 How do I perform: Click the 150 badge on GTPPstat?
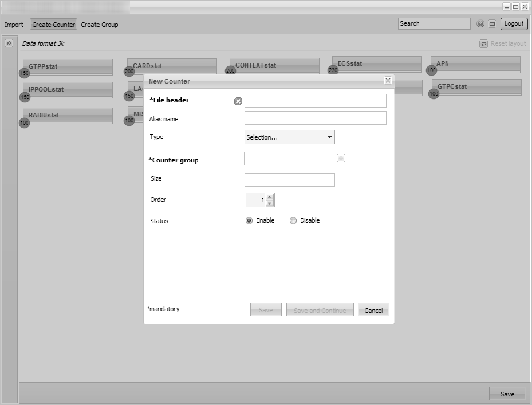click(x=24, y=73)
